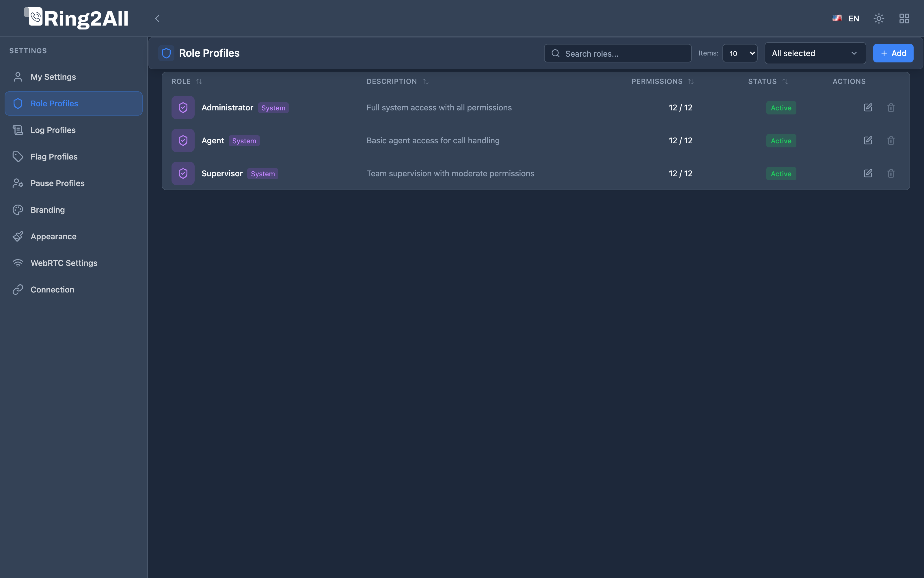The image size is (924, 578).
Task: Open Connection settings
Action: pos(73,289)
